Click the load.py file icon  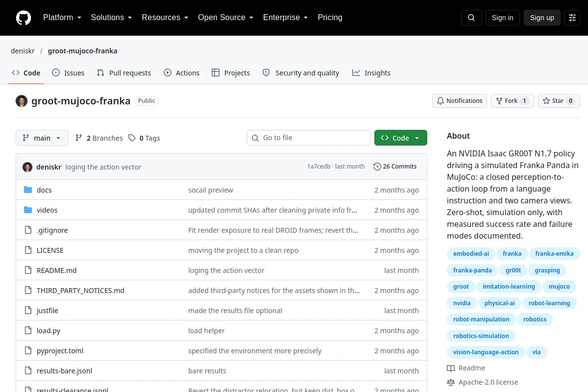(x=28, y=331)
